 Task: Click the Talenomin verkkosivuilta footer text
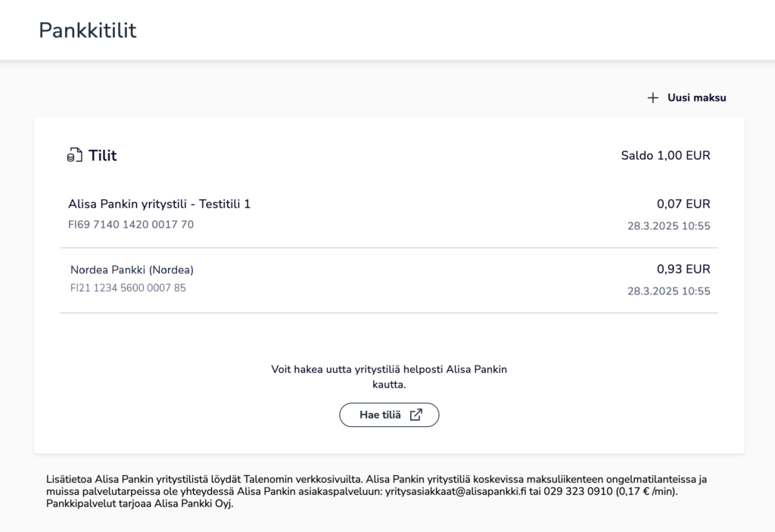click(303, 479)
